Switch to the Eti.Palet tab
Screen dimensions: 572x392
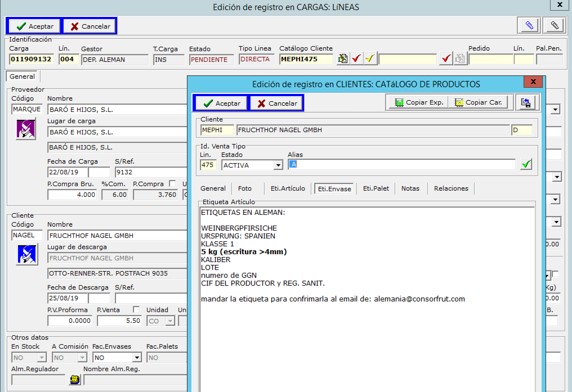point(376,188)
